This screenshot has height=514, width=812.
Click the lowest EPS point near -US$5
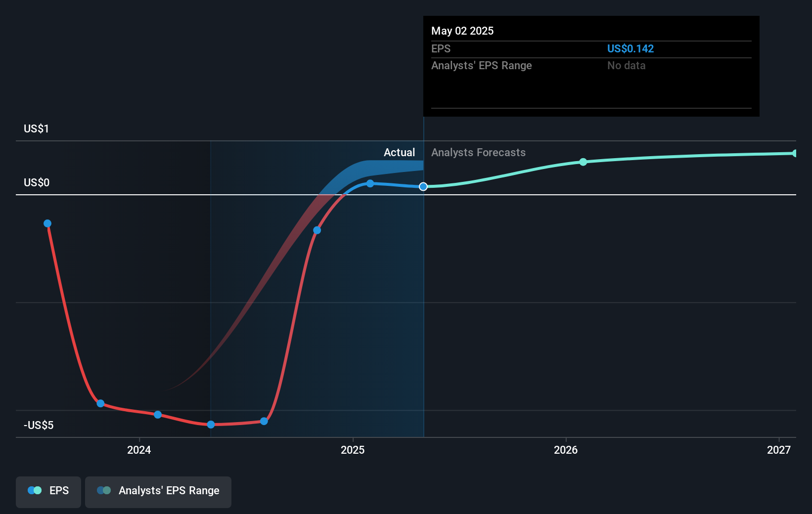(x=211, y=425)
